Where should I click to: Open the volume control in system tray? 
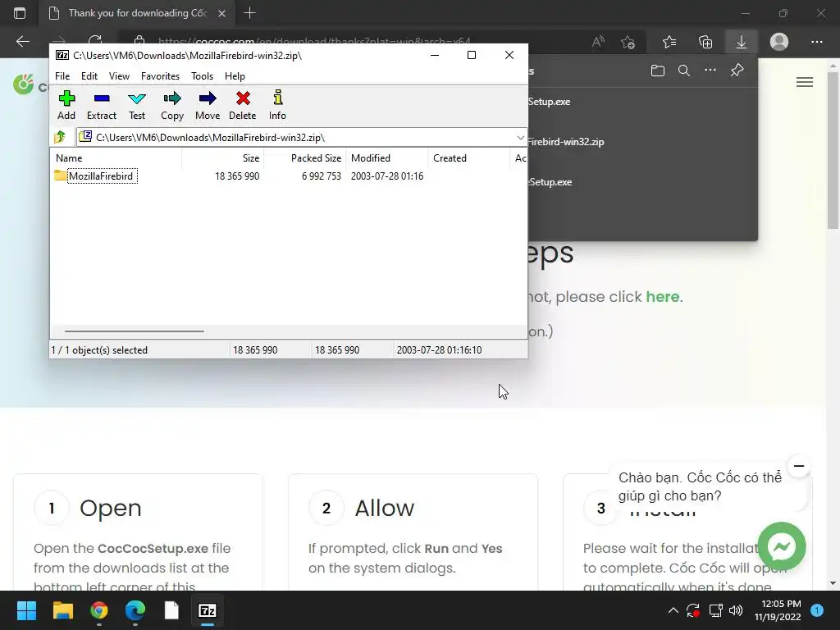pyautogui.click(x=736, y=610)
